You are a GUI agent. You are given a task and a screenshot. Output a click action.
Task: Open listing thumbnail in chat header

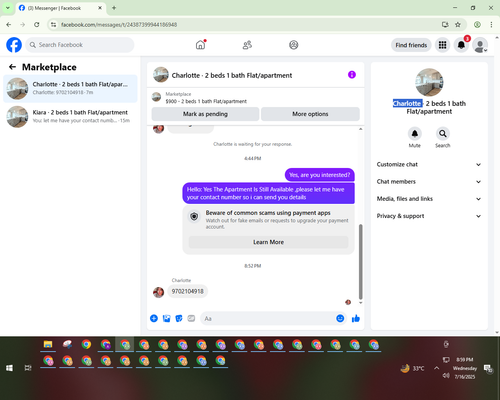(161, 75)
